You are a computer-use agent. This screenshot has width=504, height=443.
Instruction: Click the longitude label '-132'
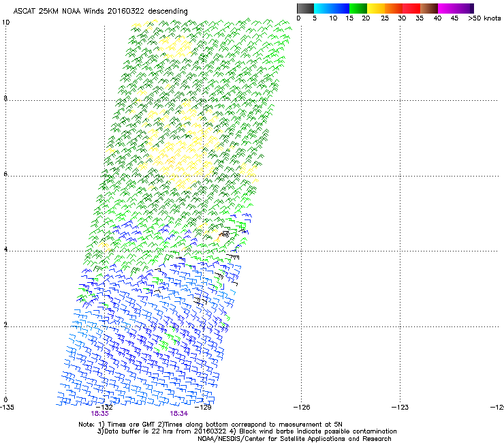pos(105,408)
